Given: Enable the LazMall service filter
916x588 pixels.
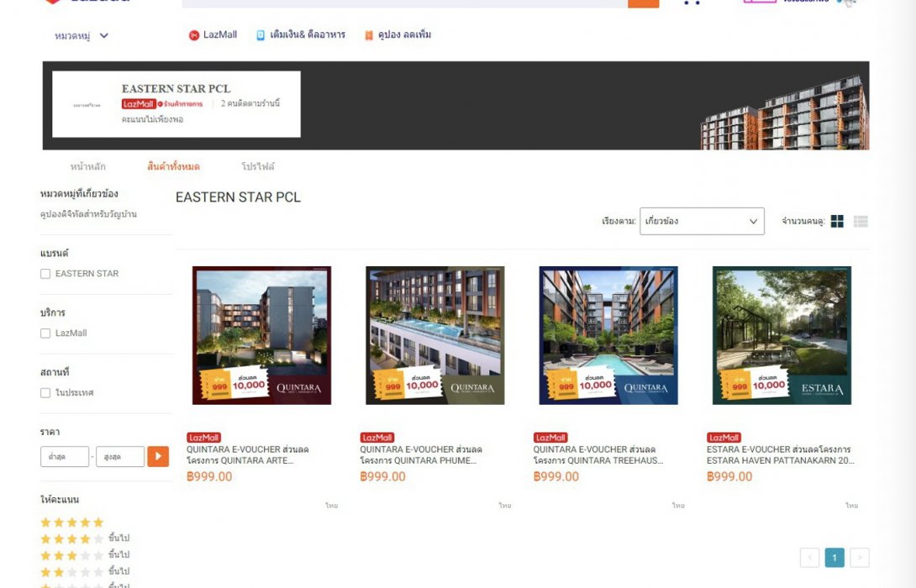Looking at the screenshot, I should (x=45, y=333).
